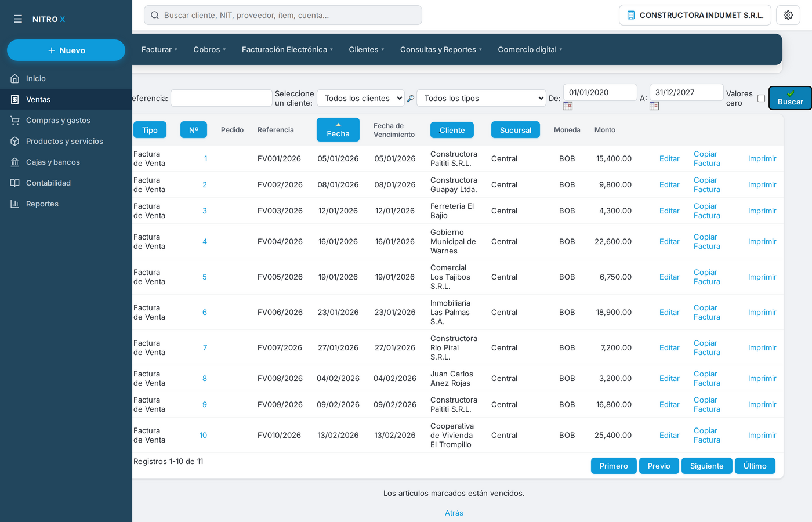Image resolution: width=812 pixels, height=522 pixels.
Task: Click the company building icon
Action: pyautogui.click(x=631, y=15)
